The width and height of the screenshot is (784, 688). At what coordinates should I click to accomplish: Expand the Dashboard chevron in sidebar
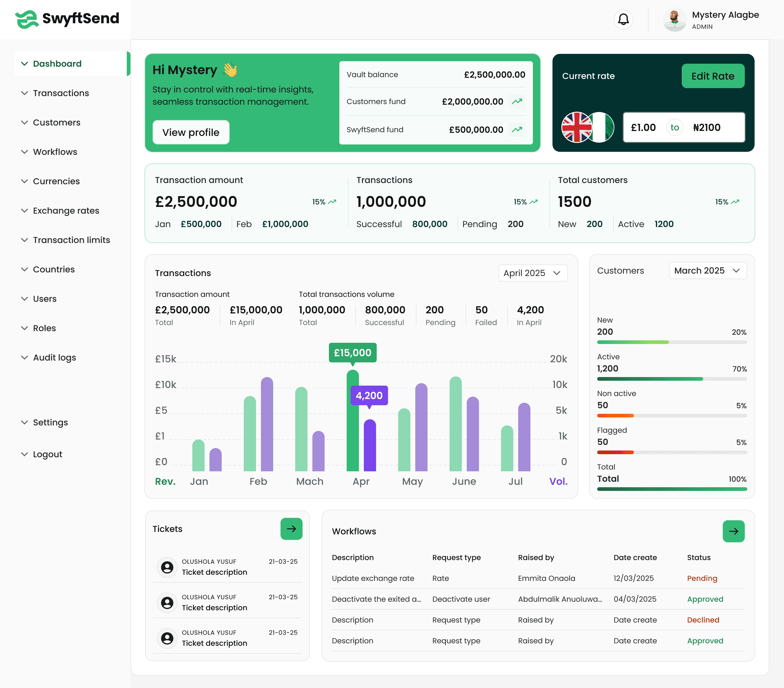[x=24, y=64]
